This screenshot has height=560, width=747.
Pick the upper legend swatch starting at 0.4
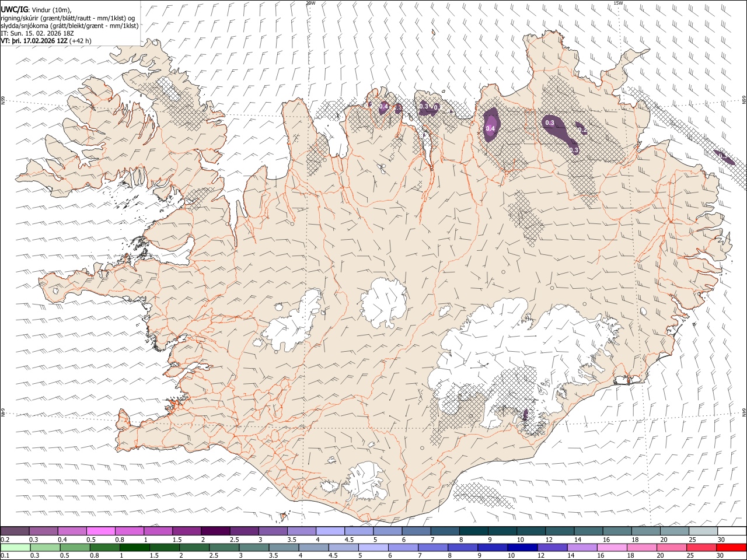coord(72,531)
